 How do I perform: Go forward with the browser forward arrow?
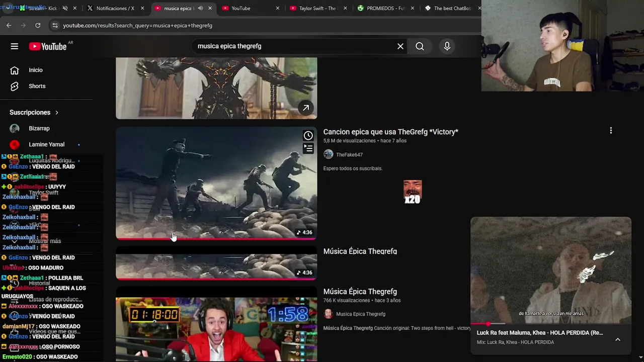23,25
